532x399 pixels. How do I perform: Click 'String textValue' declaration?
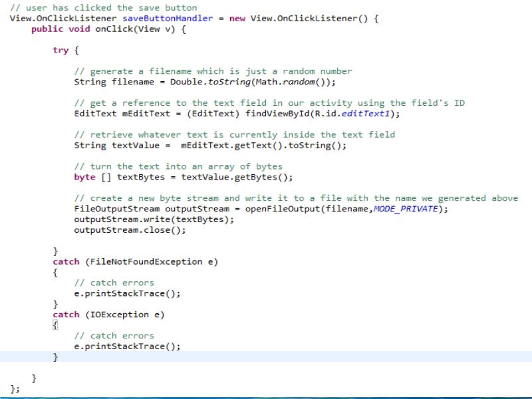(x=117, y=145)
